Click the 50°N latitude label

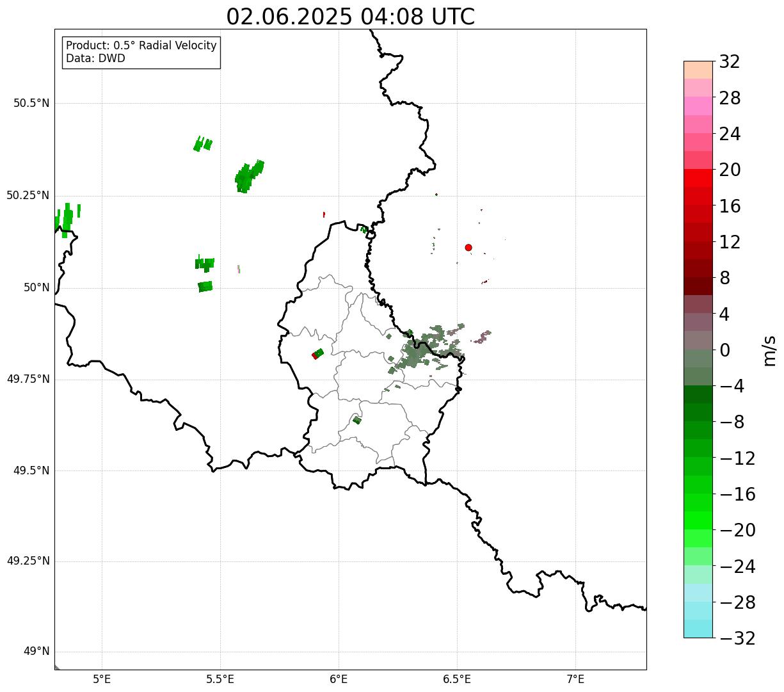(36, 287)
